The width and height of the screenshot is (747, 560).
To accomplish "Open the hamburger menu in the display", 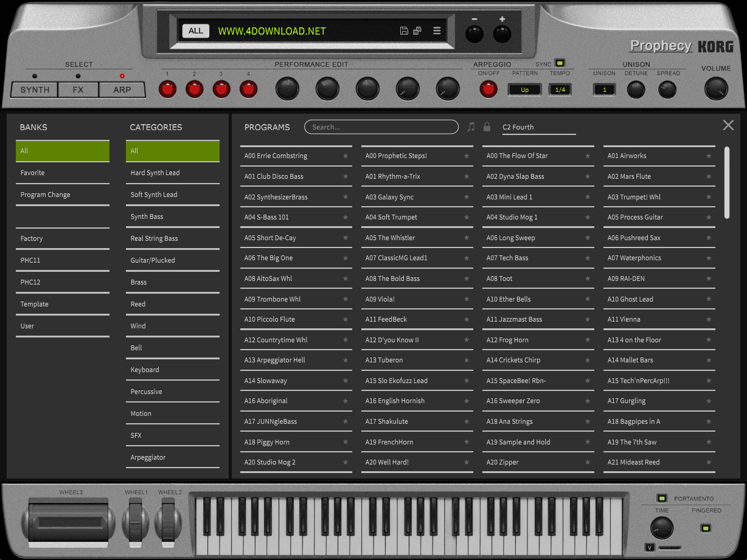I will point(437,31).
